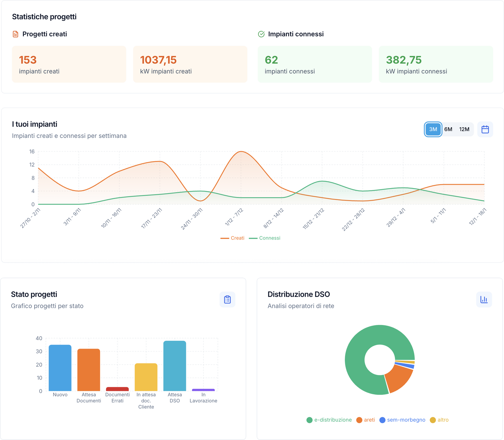Click the green checkmark icon beside Impianti connessi

(261, 34)
